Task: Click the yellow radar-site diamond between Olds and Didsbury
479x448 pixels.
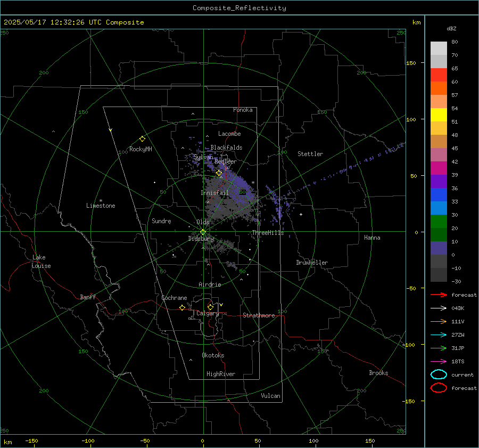Action: pyautogui.click(x=203, y=232)
